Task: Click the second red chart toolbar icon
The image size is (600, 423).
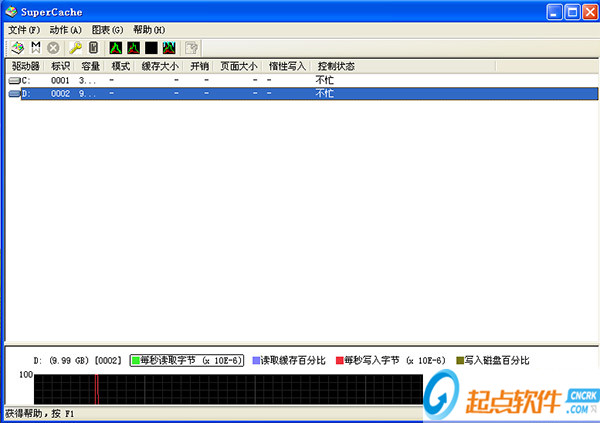Action: 134,48
